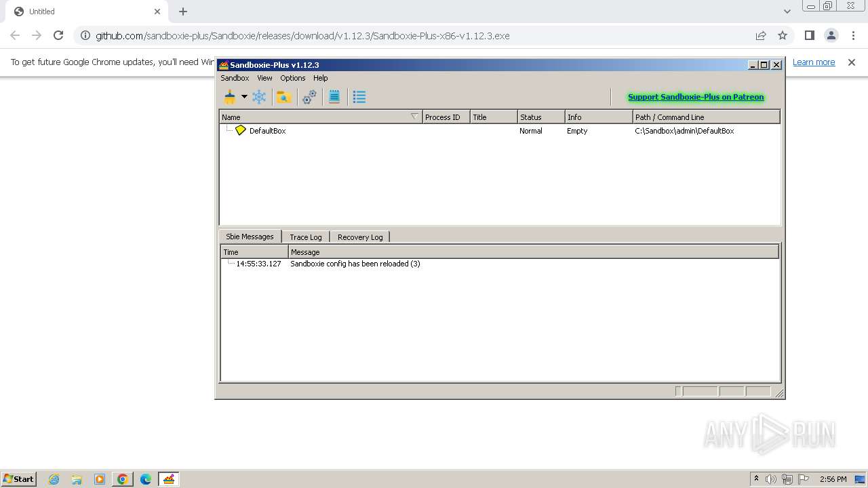Click Support Sandboxie-Plus on Patreon link

coord(696,97)
